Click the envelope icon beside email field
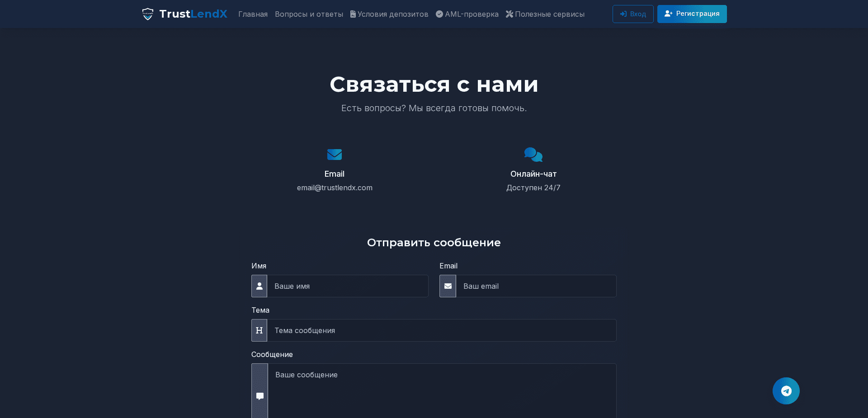The image size is (868, 418). 447,286
